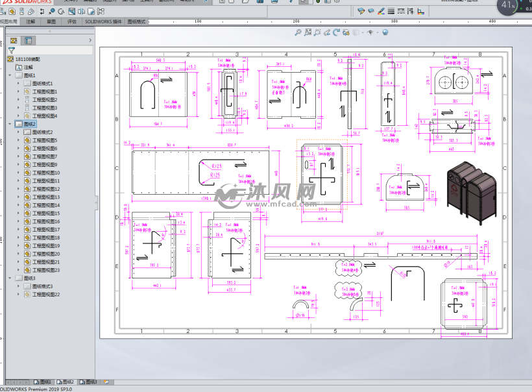The height and width of the screenshot is (392, 532).
Task: Click the Zoom to Fit magnifier icon
Action: click(298, 32)
